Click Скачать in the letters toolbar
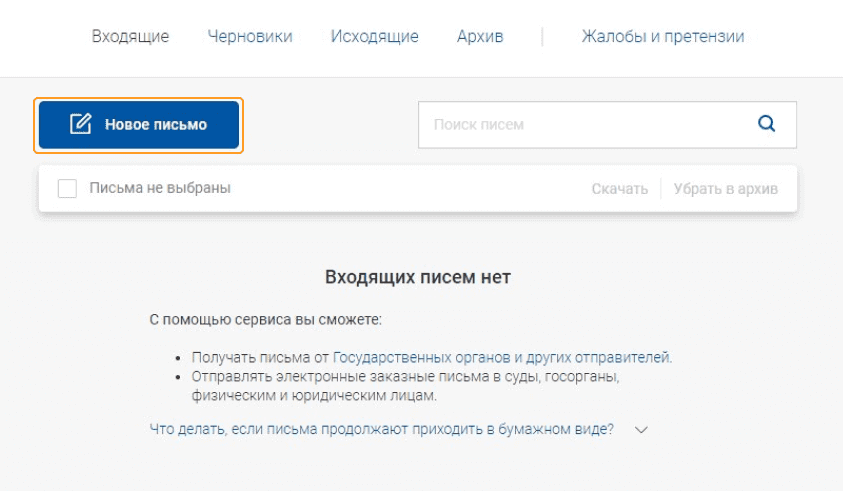Viewport: 843px width, 491px height. pos(619,189)
